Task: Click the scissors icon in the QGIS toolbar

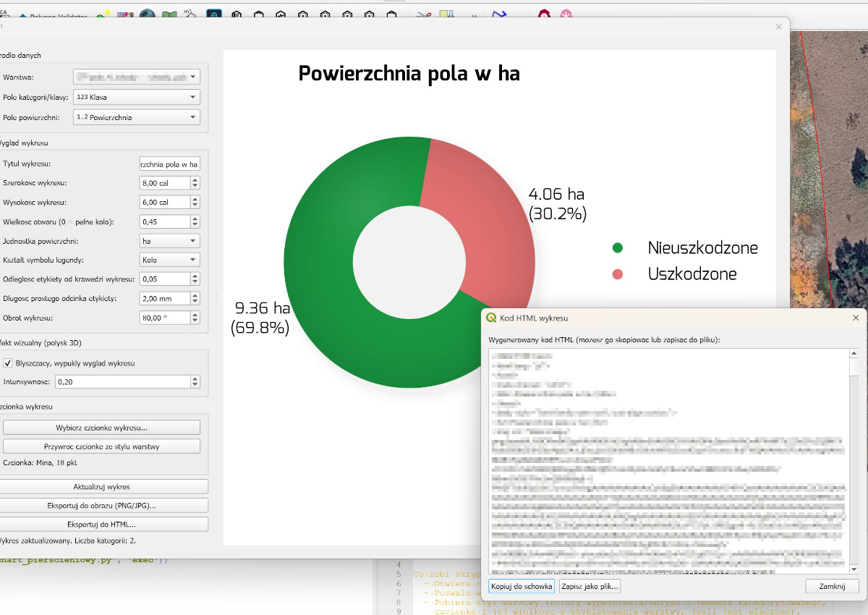Action: coord(425,14)
